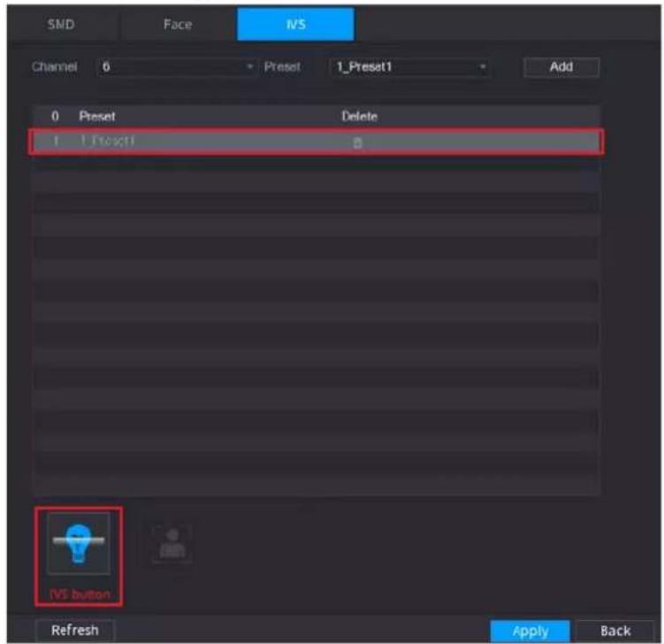This screenshot has width=664, height=644.
Task: Apply the IVS settings
Action: click(x=530, y=632)
